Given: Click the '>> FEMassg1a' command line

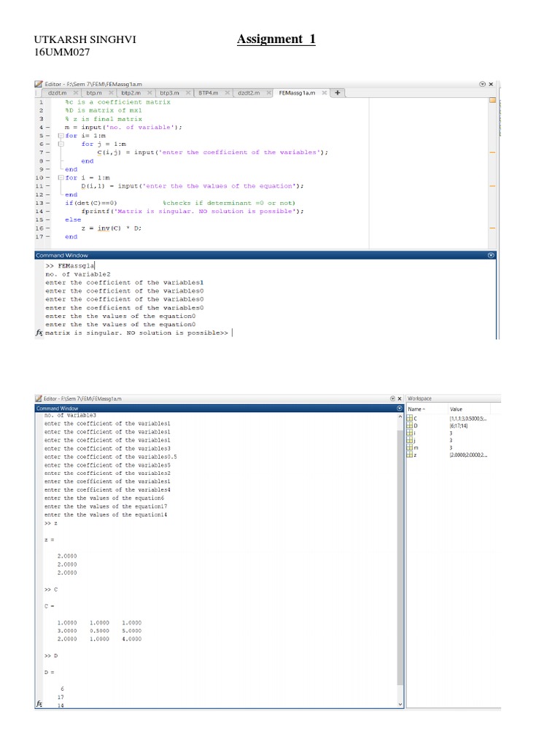Looking at the screenshot, I should pos(70,266).
